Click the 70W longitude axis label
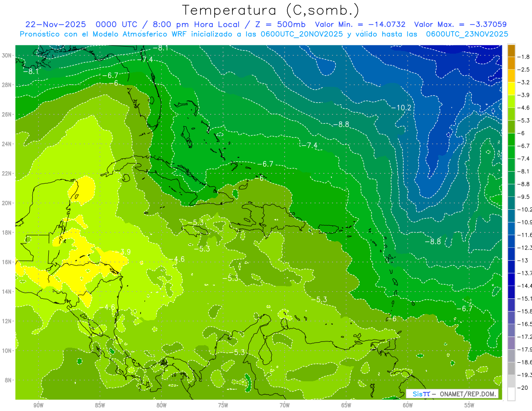The image size is (532, 411). [285, 405]
